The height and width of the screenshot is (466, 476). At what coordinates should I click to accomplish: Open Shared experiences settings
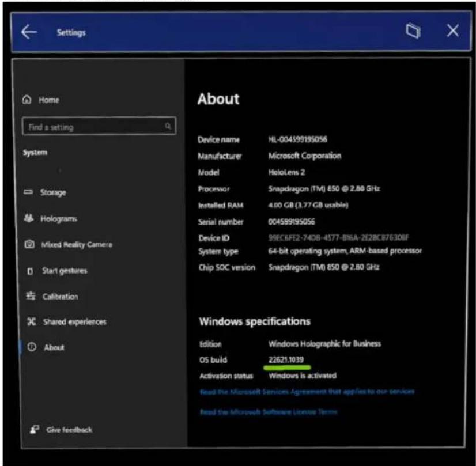(75, 322)
